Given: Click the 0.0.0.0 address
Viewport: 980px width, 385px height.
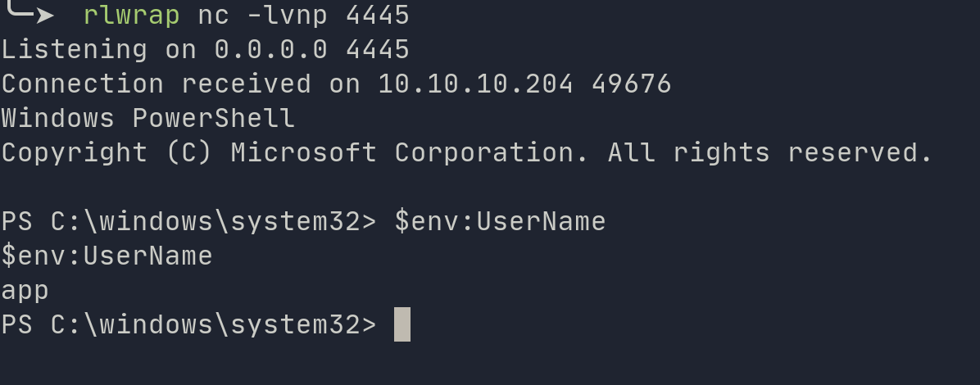Looking at the screenshot, I should 270,50.
